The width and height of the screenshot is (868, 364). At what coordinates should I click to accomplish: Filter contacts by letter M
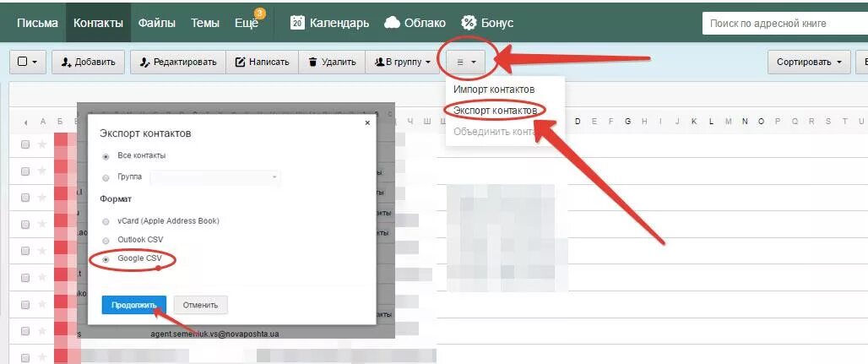[728, 122]
